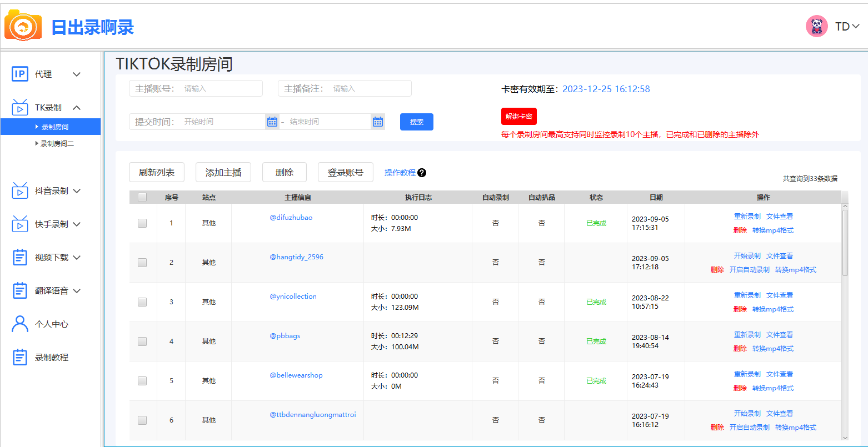
Task: Collapse the TK录制 menu chevron
Action: click(77, 107)
